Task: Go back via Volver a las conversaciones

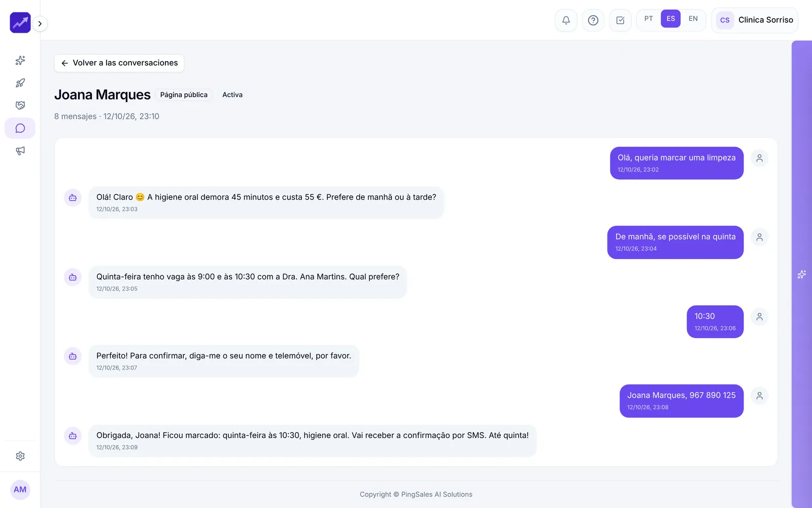Action: 119,63
